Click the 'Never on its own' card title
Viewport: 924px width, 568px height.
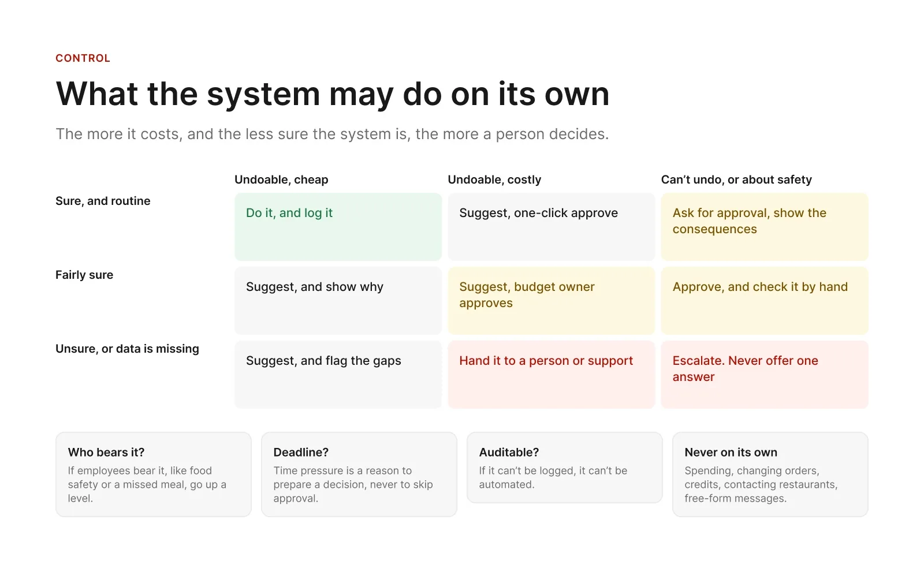pos(731,453)
